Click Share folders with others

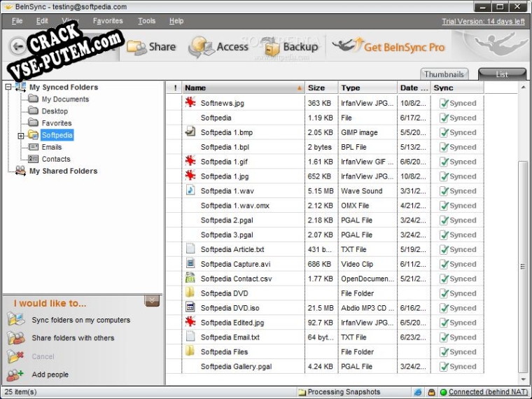tap(73, 338)
